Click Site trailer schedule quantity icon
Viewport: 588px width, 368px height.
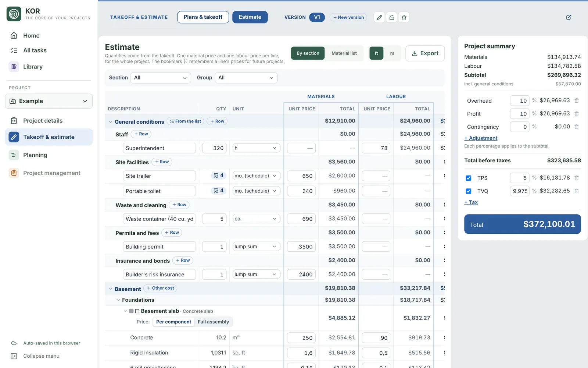point(216,176)
